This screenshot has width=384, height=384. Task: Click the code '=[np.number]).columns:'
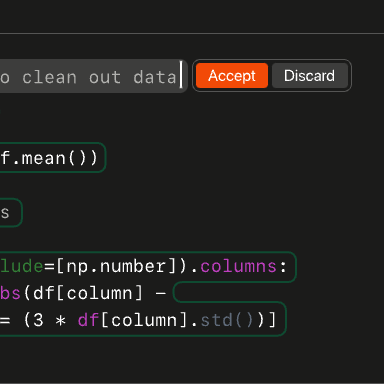[x=166, y=267]
